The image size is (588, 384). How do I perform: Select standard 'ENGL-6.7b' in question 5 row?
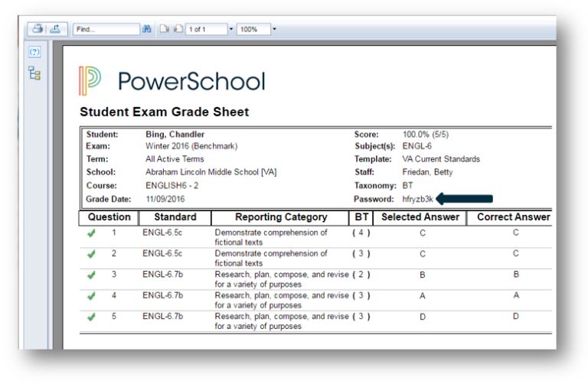point(163,317)
